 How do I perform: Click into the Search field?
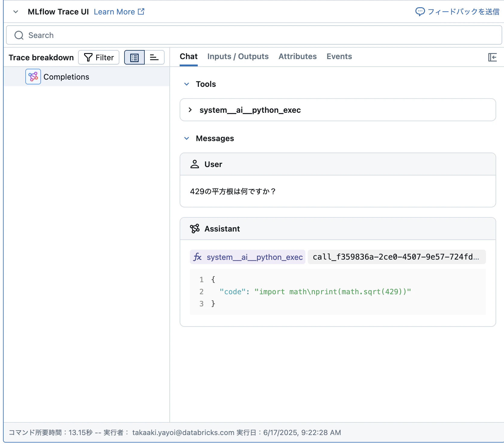tap(254, 35)
